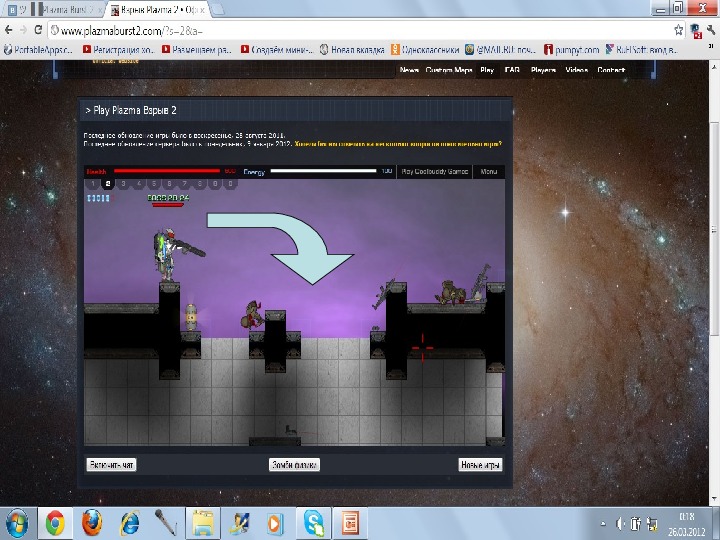This screenshot has height=540, width=720.
Task: Launch Firefox from the taskbar
Action: [x=92, y=523]
